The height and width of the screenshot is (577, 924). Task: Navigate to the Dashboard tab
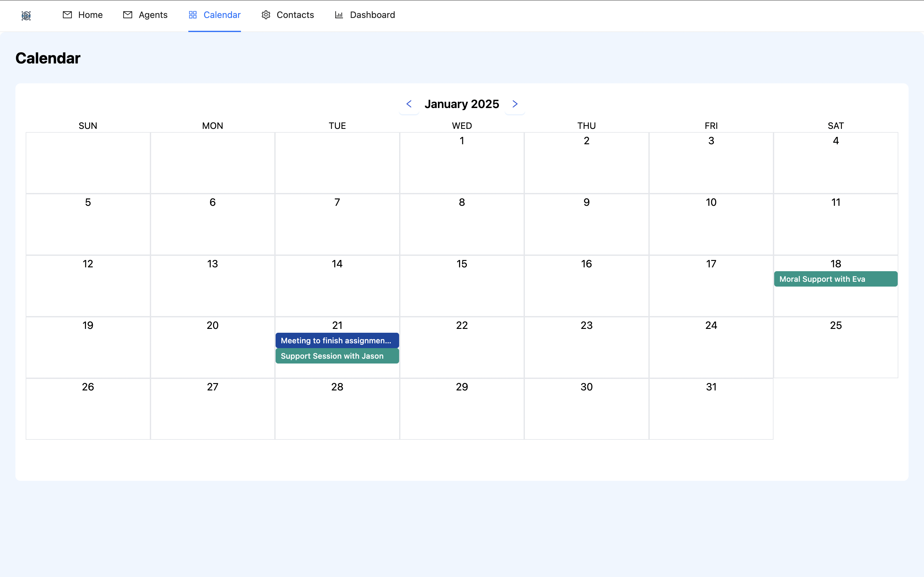pos(372,15)
